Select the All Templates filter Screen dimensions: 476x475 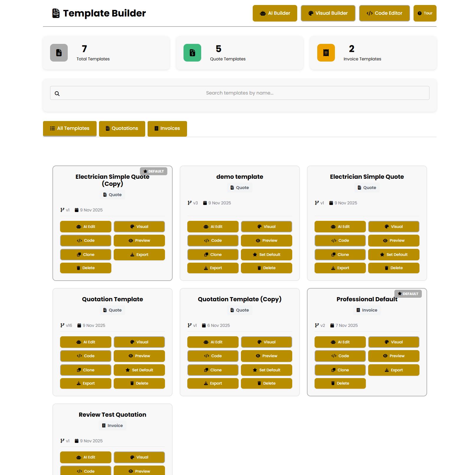coord(70,129)
